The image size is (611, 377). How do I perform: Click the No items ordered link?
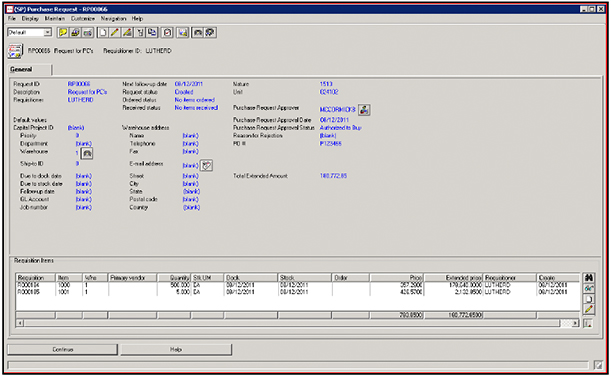coord(194,100)
